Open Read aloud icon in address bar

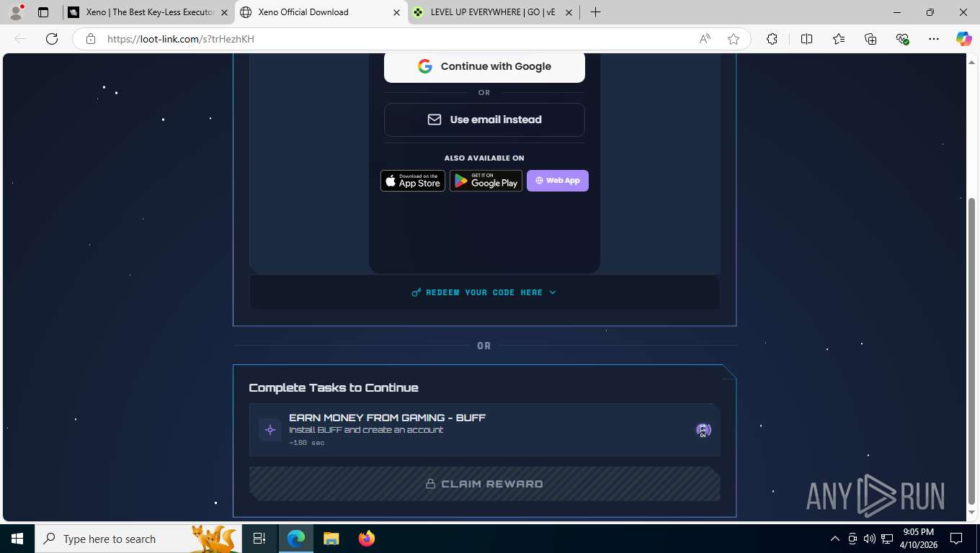[x=705, y=39]
